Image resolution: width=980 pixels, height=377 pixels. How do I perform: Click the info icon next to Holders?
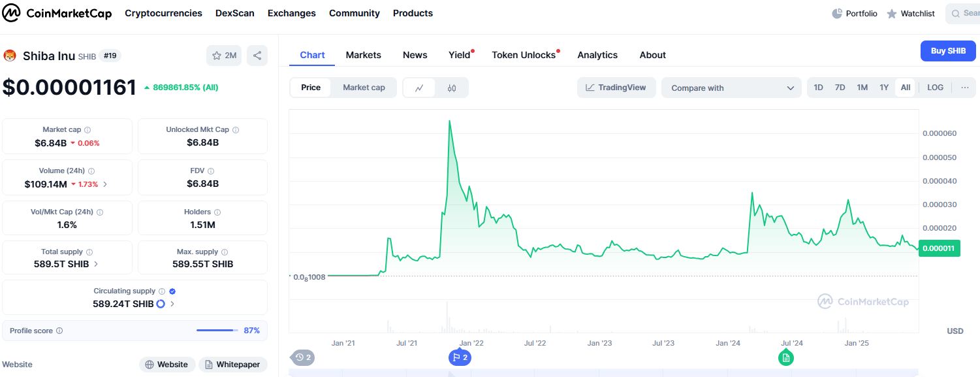click(217, 212)
